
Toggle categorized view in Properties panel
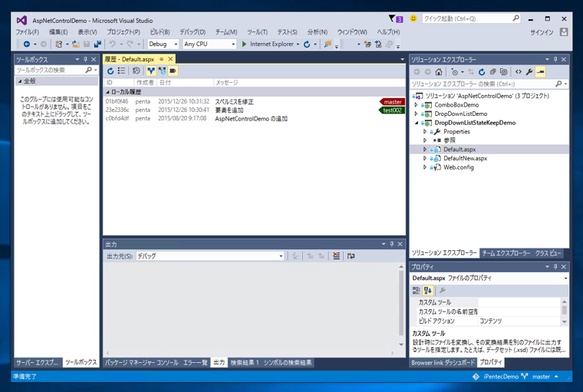point(417,291)
